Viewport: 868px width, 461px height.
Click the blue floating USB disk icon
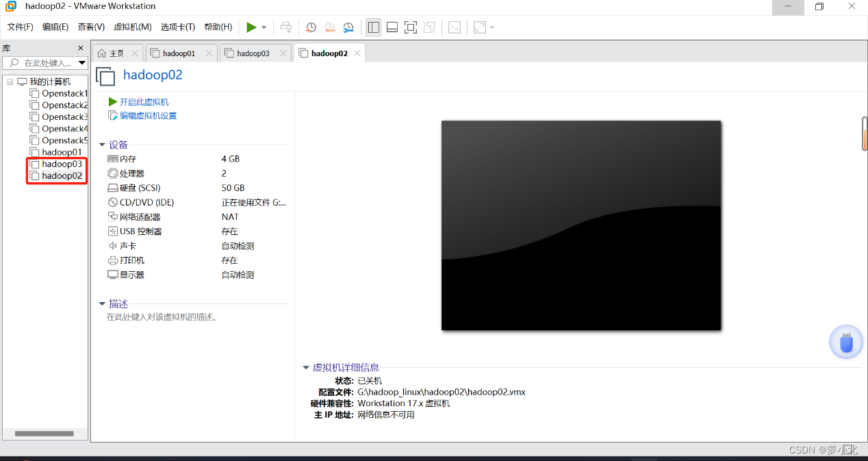pyautogui.click(x=847, y=342)
